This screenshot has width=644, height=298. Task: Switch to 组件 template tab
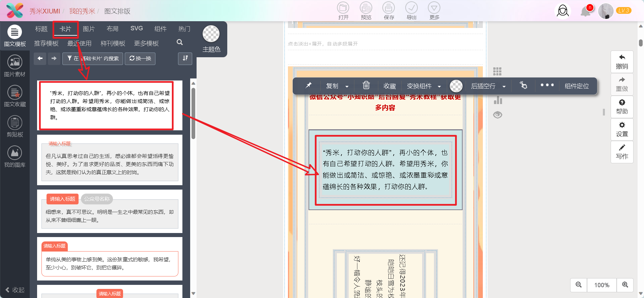click(160, 29)
